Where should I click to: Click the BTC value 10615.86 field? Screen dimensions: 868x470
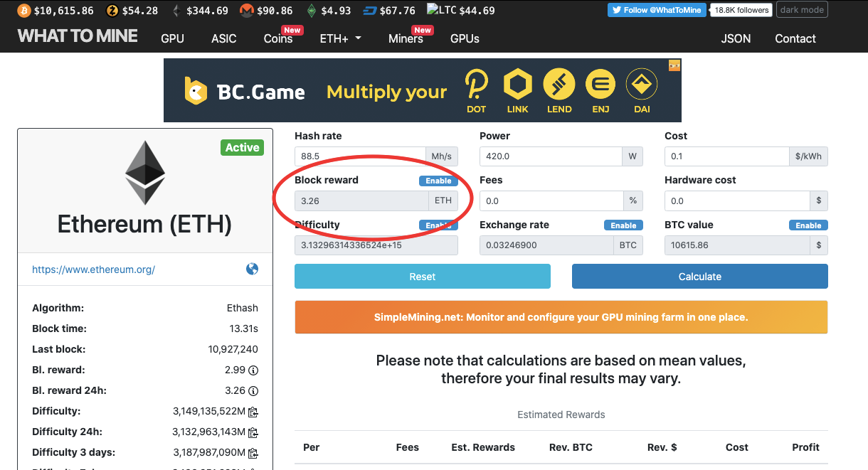coord(737,245)
